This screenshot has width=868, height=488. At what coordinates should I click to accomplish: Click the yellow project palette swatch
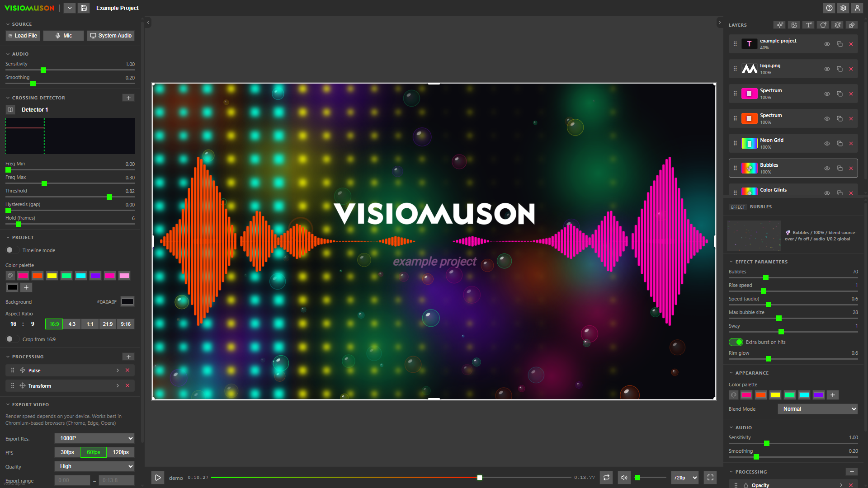pyautogui.click(x=52, y=276)
